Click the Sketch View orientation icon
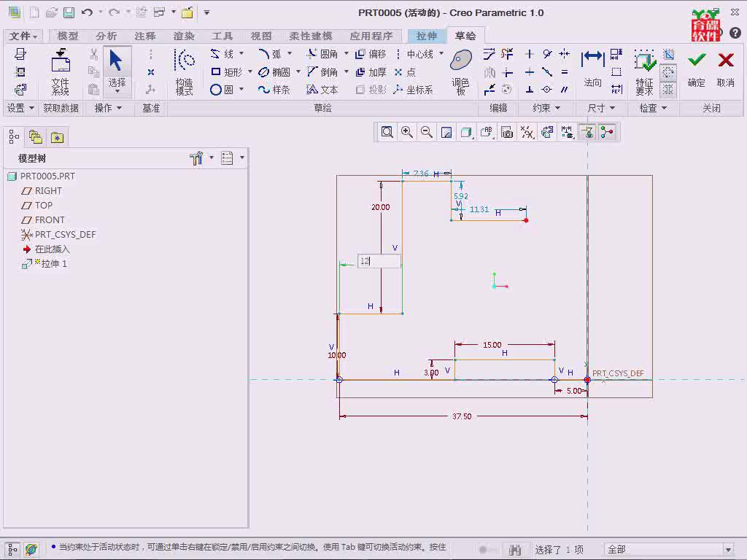The height and width of the screenshot is (560, 747). pos(20,90)
